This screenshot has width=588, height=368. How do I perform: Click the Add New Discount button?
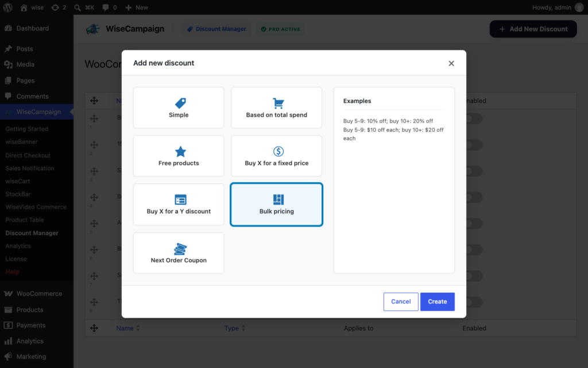533,29
